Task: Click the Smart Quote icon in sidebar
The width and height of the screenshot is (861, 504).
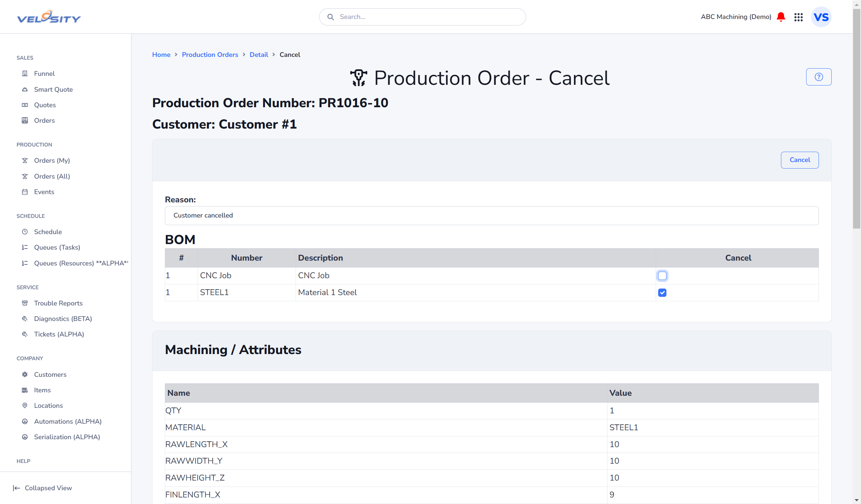Action: pos(24,89)
